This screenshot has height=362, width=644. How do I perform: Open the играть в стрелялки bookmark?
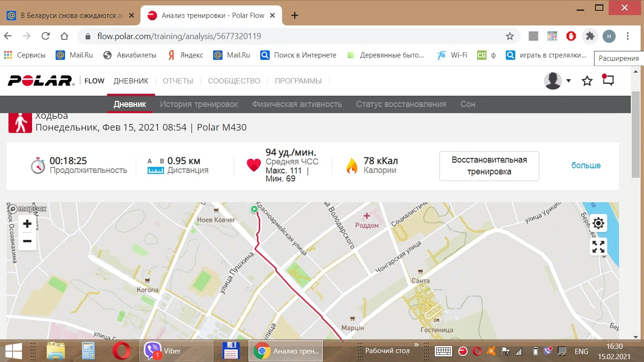(x=546, y=55)
